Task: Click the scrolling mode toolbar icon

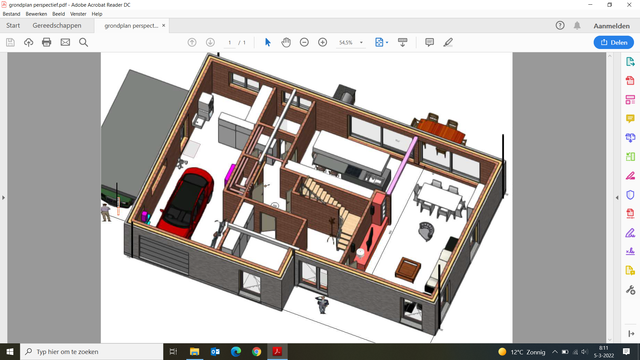Action: pos(402,42)
